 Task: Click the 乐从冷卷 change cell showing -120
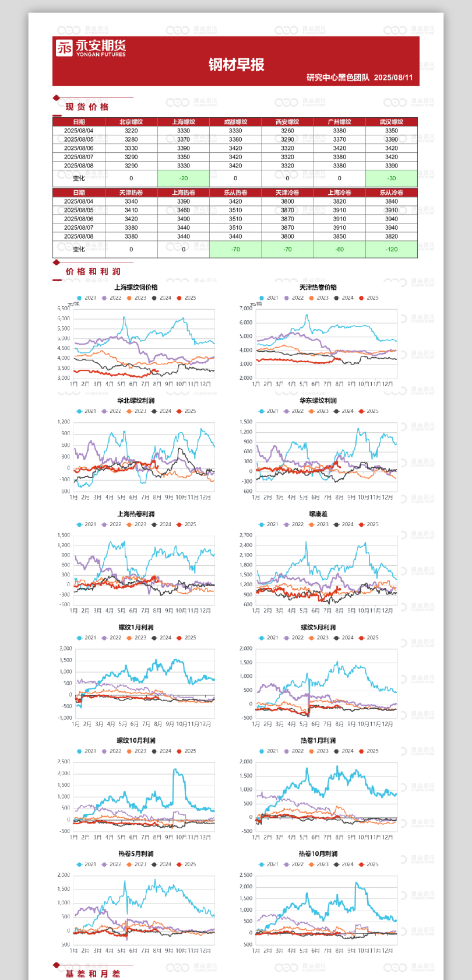[392, 249]
